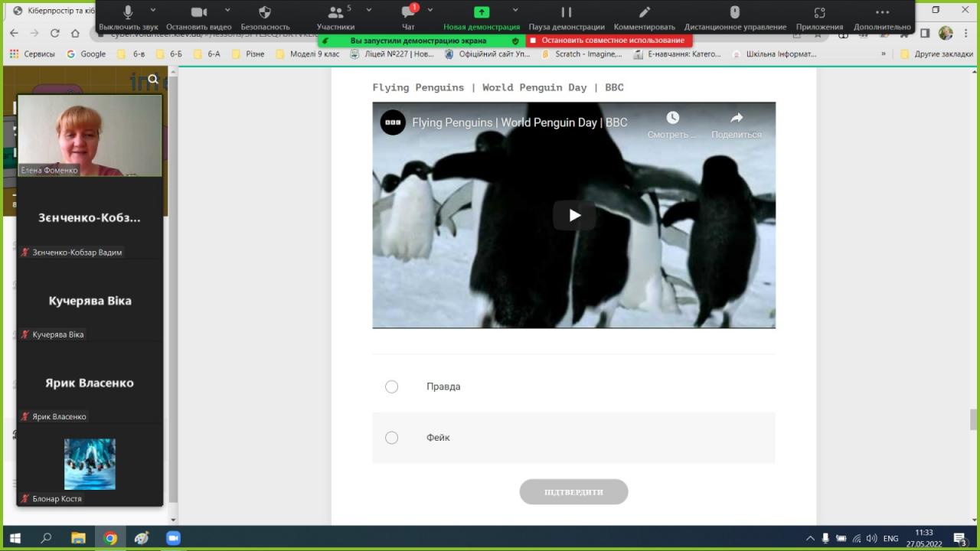The image size is (980, 551).
Task: Open Zoom from the Windows taskbar
Action: click(173, 538)
